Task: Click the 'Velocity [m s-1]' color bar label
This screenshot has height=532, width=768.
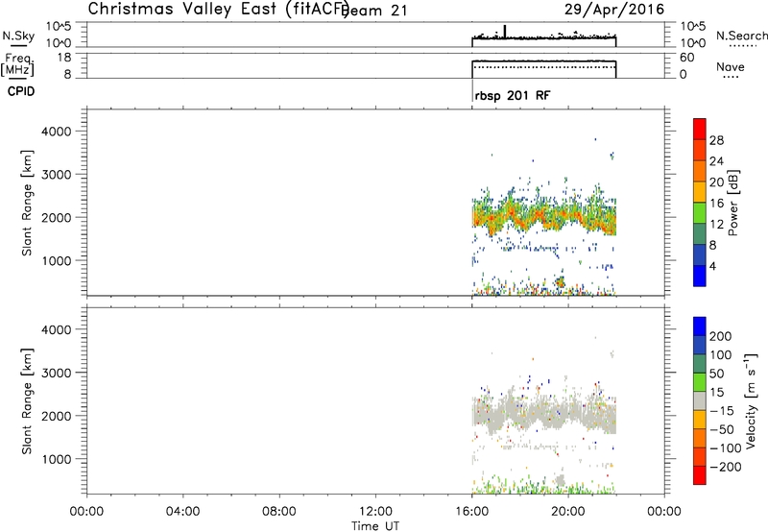Action: tap(751, 400)
